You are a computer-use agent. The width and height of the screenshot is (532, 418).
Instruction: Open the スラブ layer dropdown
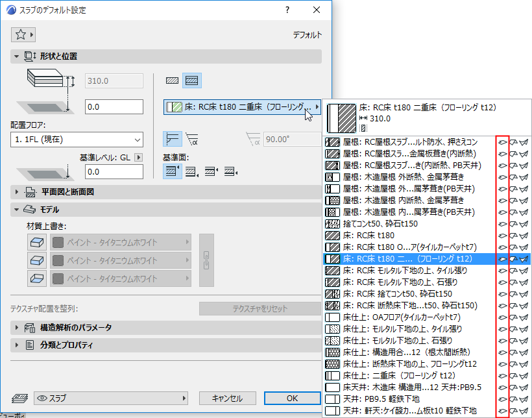111,398
